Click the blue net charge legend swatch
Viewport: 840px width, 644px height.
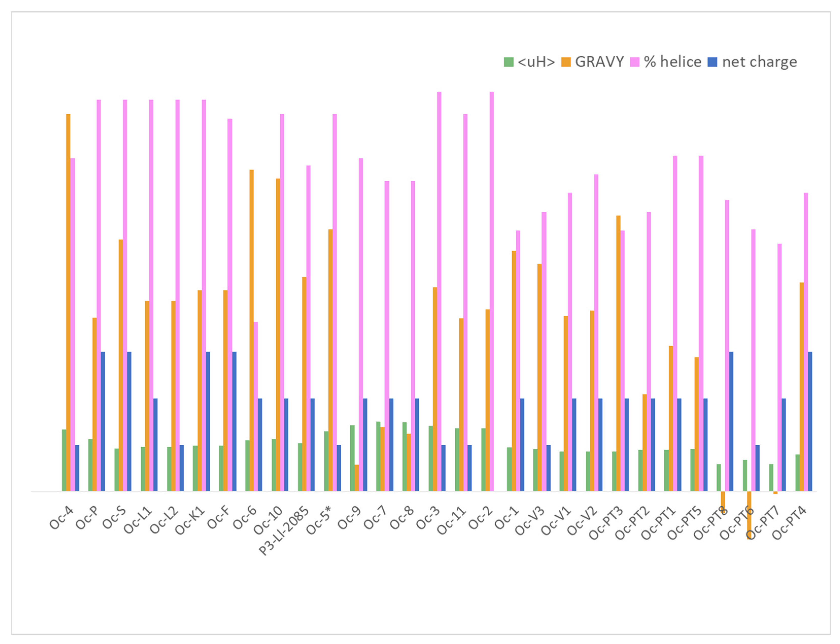[712, 62]
